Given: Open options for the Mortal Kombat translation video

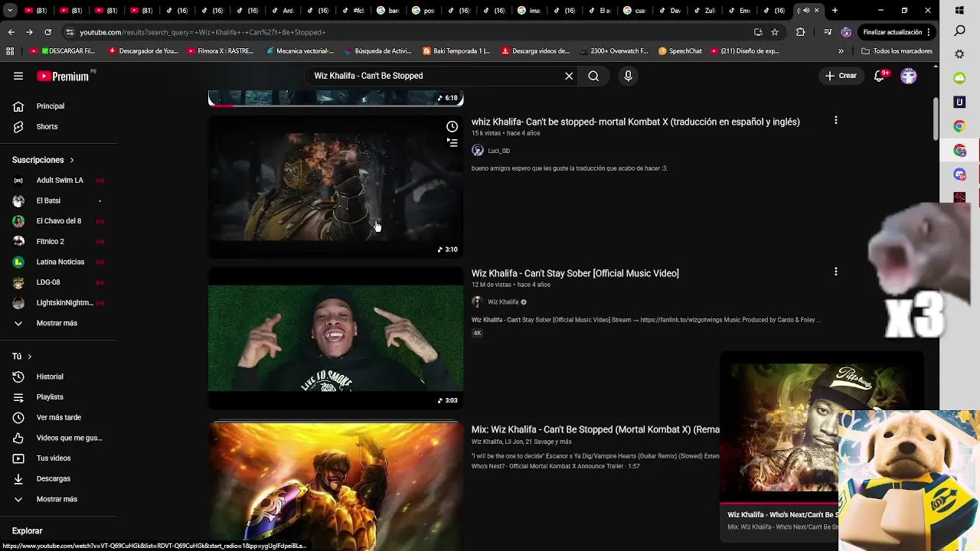Looking at the screenshot, I should pyautogui.click(x=835, y=120).
